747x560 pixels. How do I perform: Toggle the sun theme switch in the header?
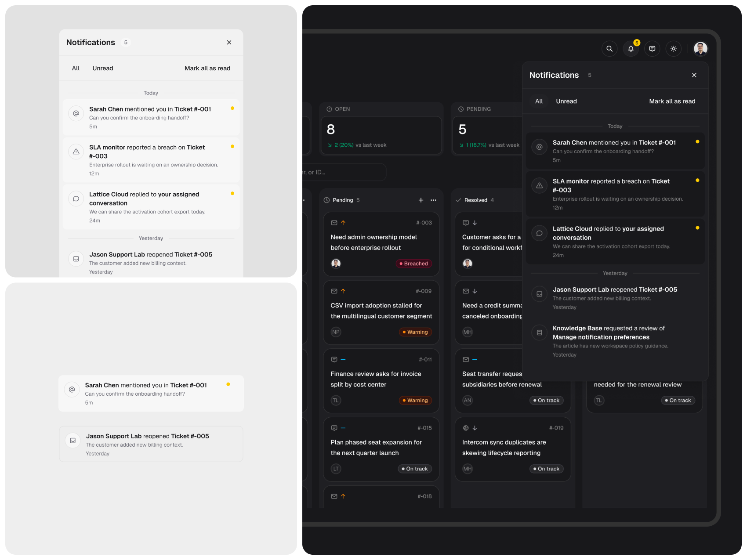click(674, 49)
